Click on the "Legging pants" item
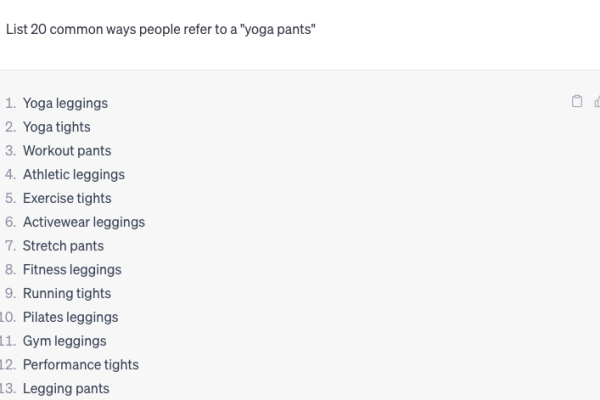 [x=66, y=389]
